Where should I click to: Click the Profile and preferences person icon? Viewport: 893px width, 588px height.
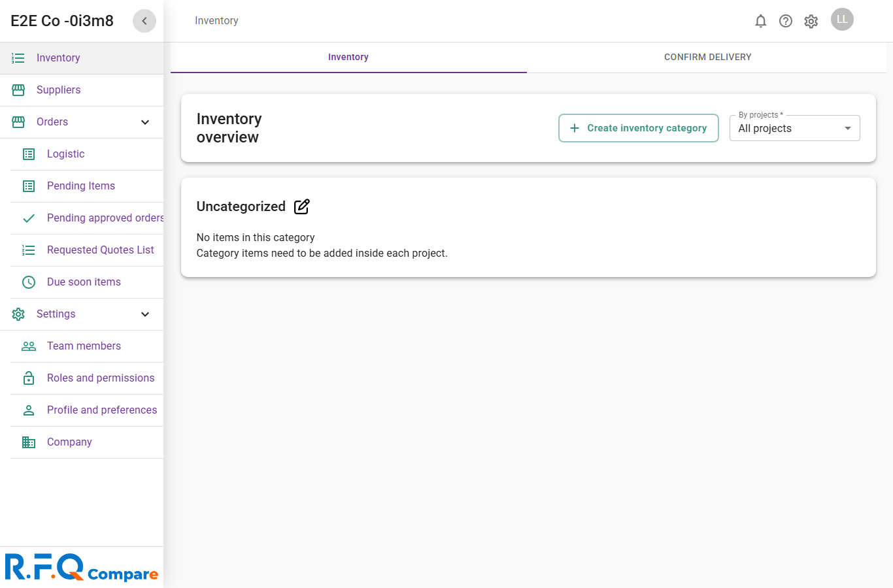point(29,410)
